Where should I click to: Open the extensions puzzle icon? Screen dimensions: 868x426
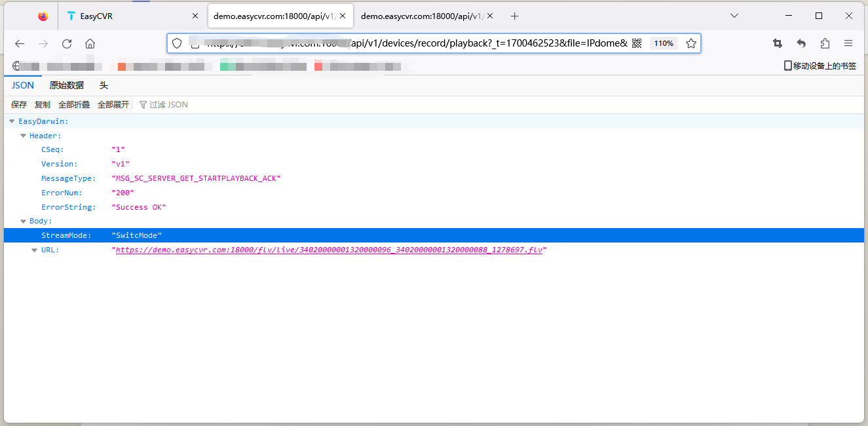825,43
